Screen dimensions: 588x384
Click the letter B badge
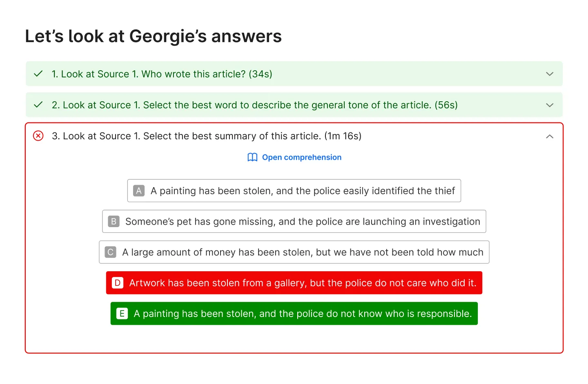[114, 221]
